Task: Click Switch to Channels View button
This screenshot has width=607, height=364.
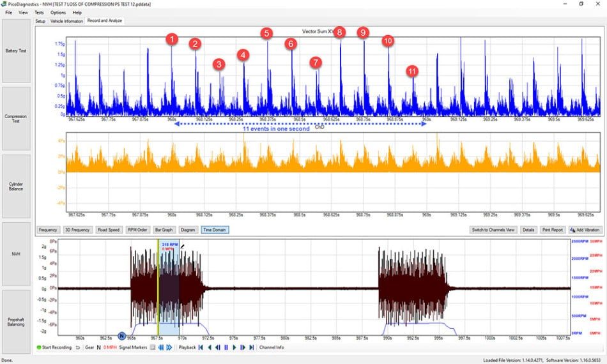Action: click(493, 230)
